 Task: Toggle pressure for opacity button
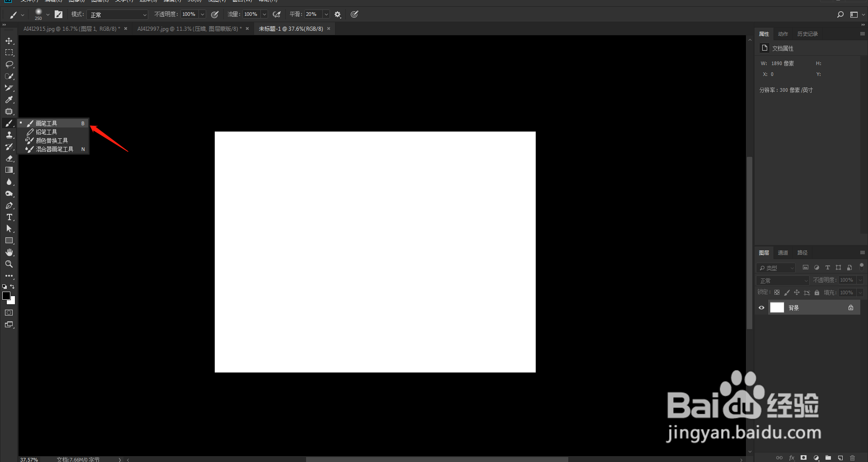tap(215, 14)
